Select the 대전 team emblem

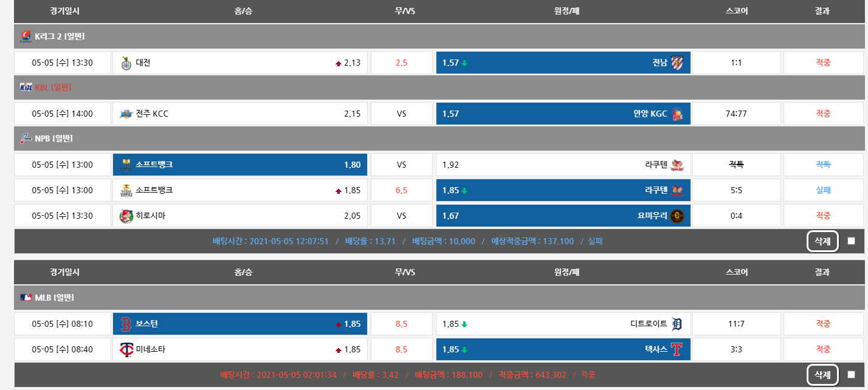(126, 63)
